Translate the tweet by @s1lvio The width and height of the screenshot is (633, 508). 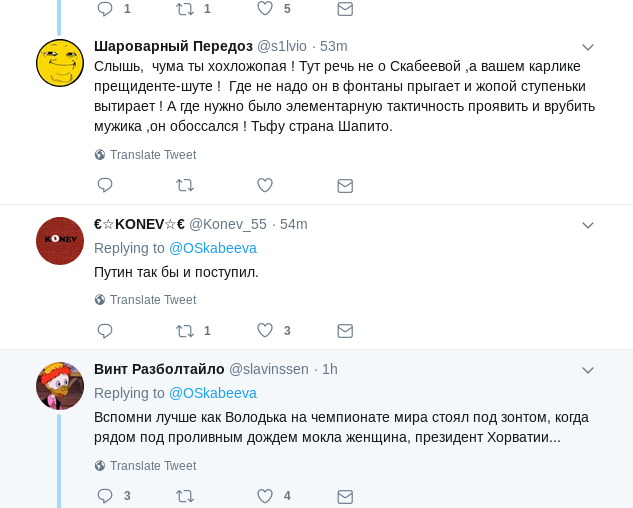pos(152,155)
